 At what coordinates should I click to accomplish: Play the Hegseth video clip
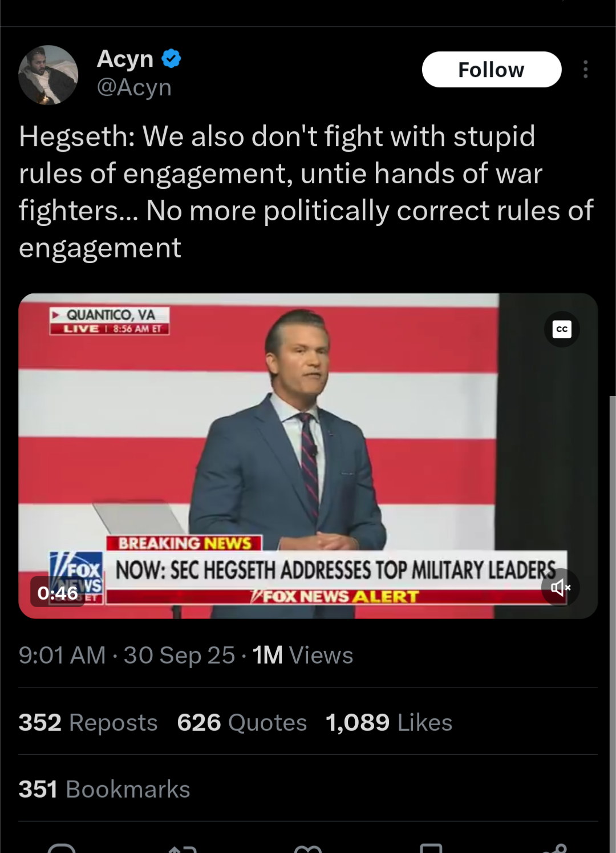point(308,456)
